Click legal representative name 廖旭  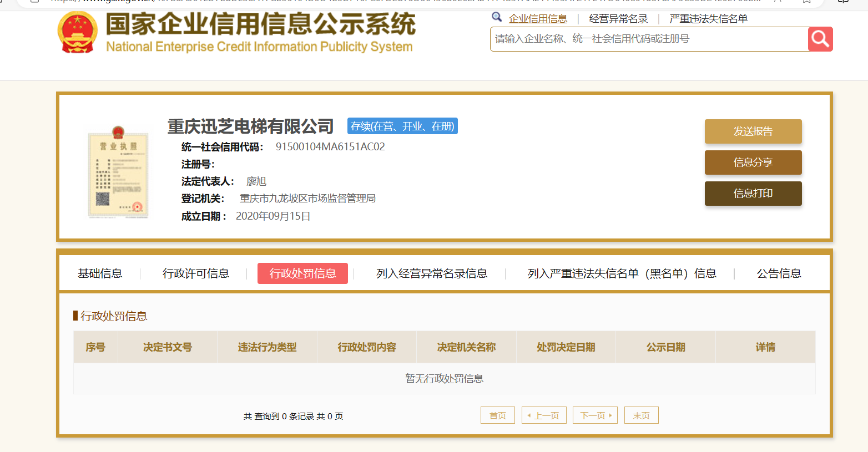256,181
